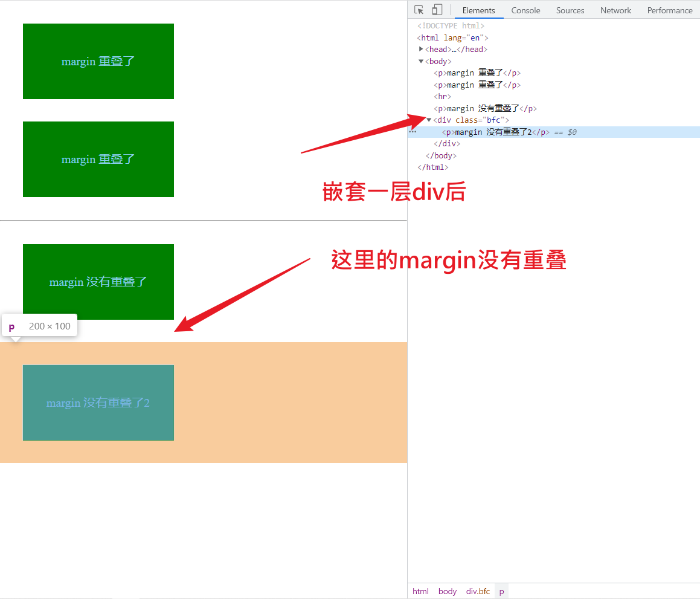Activate the inspect element picker icon
This screenshot has width=700, height=599.
[419, 10]
